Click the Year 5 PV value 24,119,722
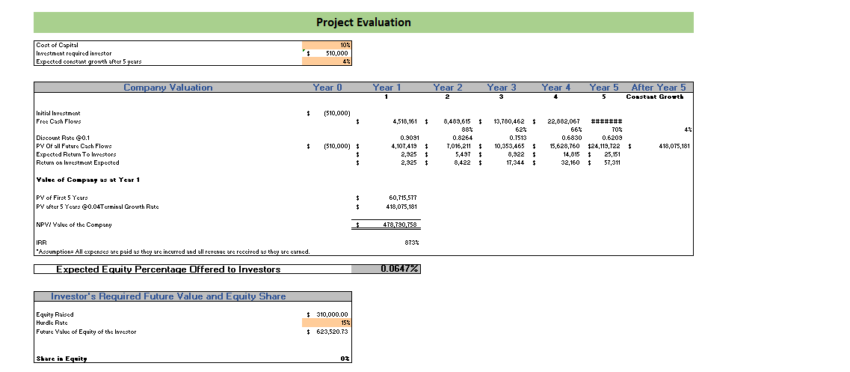The width and height of the screenshot is (850, 372). (606, 146)
